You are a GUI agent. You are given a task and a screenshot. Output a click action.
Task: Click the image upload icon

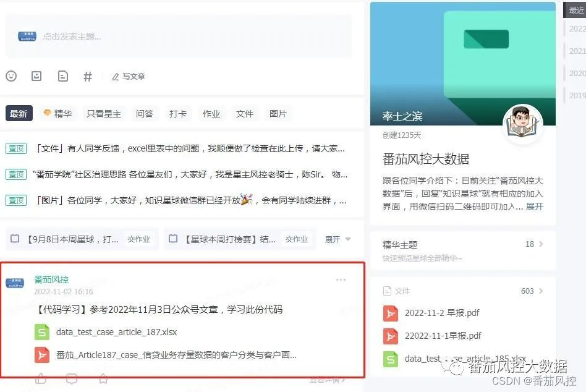[x=36, y=76]
